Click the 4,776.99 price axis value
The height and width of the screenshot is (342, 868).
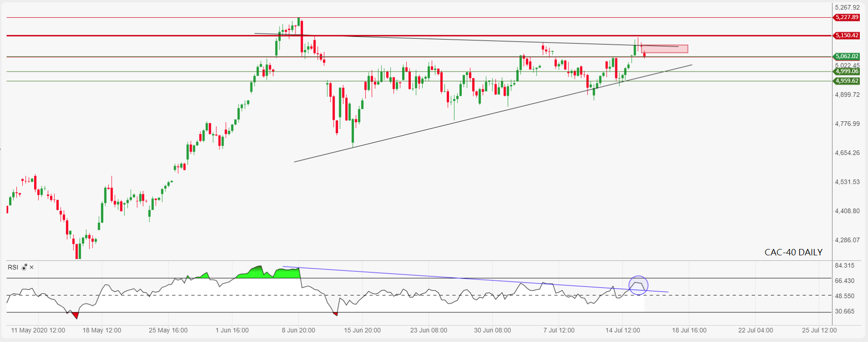847,124
